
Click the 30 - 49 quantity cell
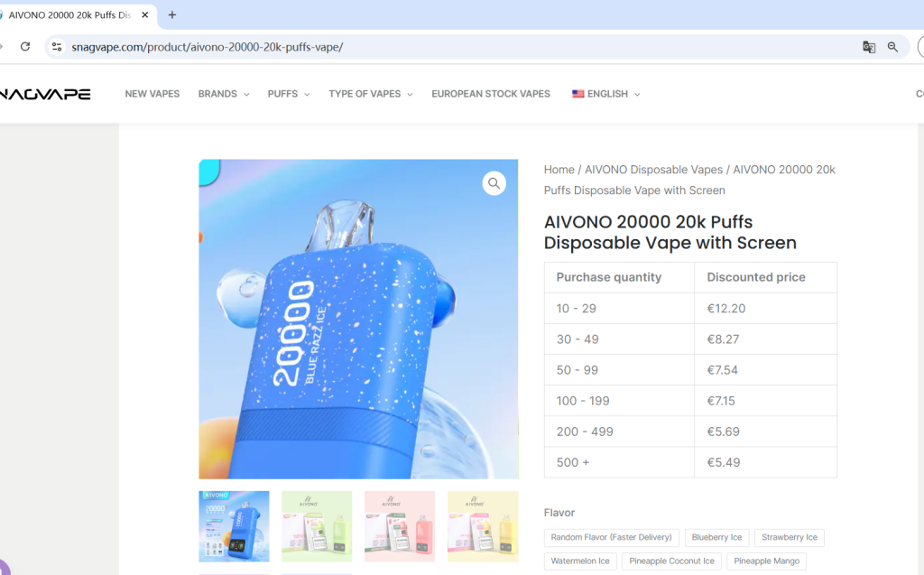pos(619,339)
